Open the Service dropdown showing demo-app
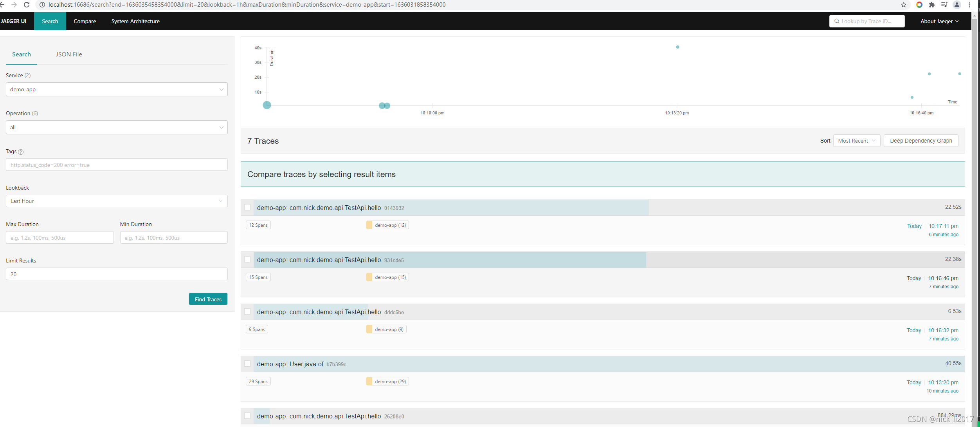 [117, 89]
